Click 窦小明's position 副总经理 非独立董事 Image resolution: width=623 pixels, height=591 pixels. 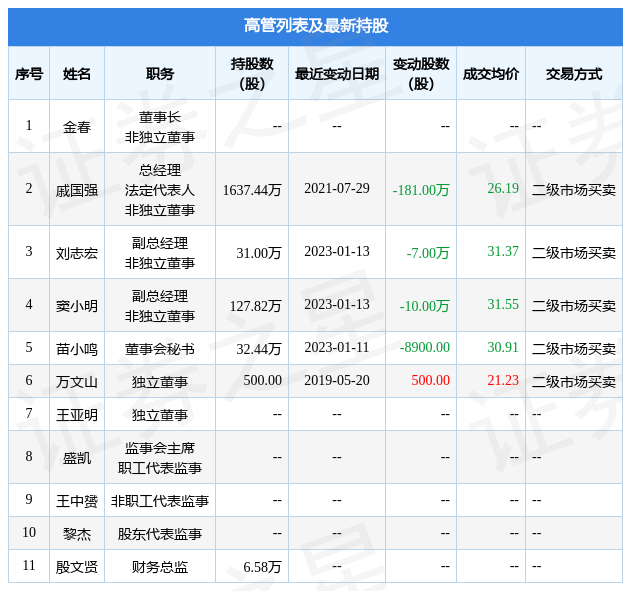pyautogui.click(x=160, y=306)
